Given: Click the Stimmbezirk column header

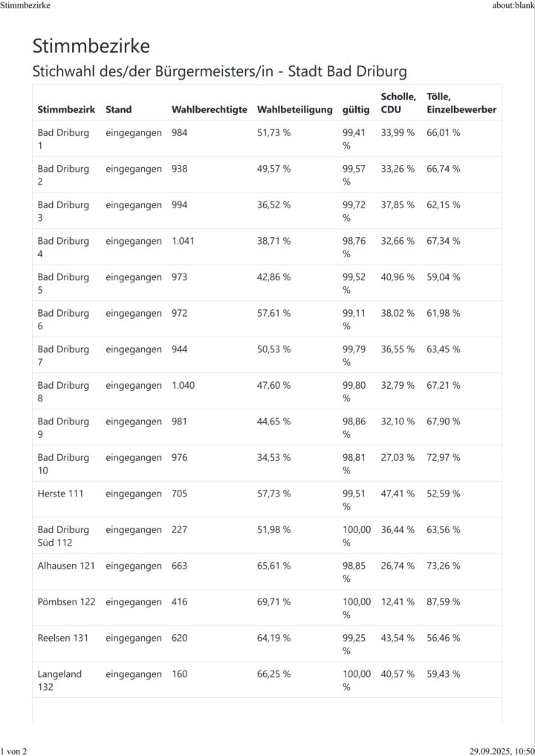Looking at the screenshot, I should [66, 109].
